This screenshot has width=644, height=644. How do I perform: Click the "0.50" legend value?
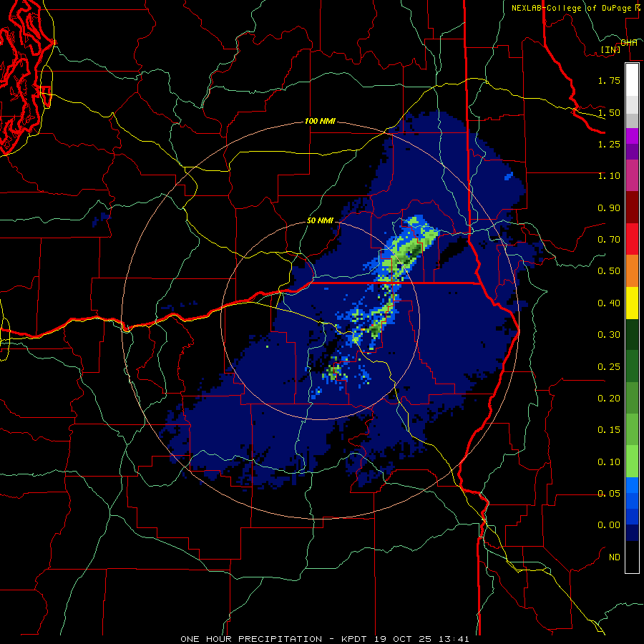[x=609, y=271]
